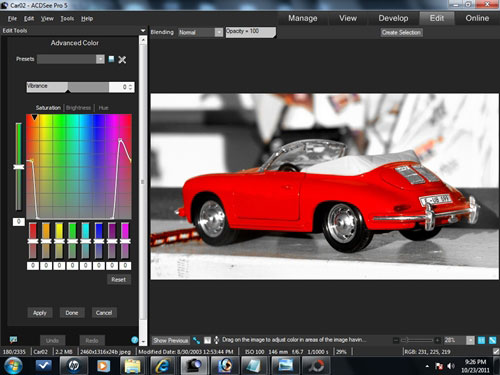500x375 pixels.
Task: Open the red circular app icon in the taskbar
Action: click(x=316, y=366)
